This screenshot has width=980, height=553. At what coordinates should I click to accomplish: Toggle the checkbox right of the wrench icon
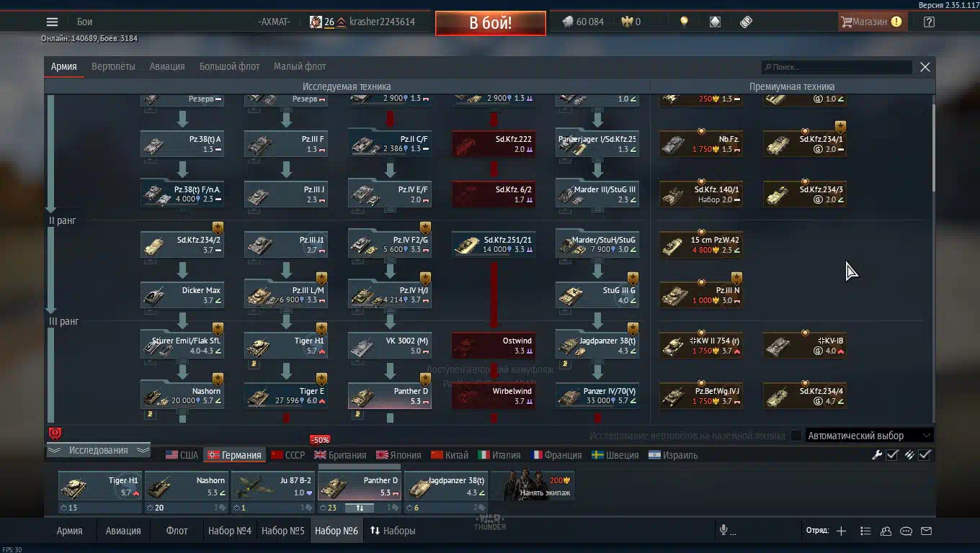tap(892, 454)
